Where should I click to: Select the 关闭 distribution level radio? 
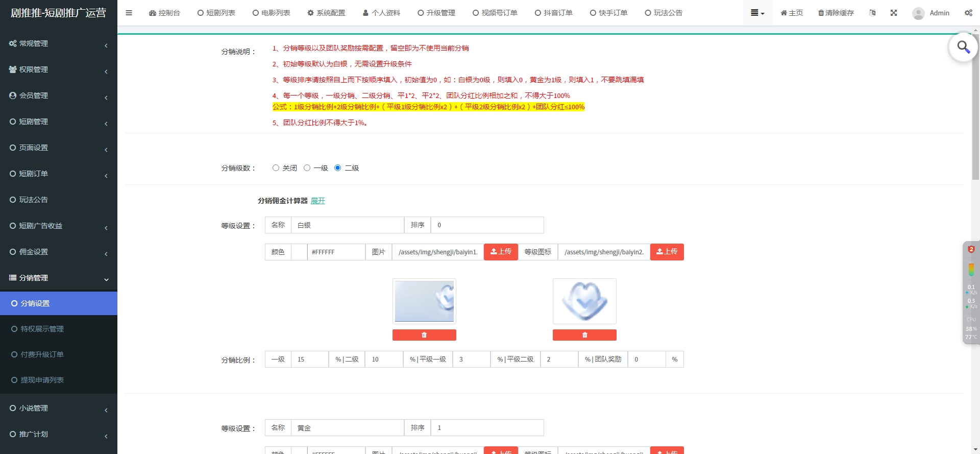[x=276, y=168]
